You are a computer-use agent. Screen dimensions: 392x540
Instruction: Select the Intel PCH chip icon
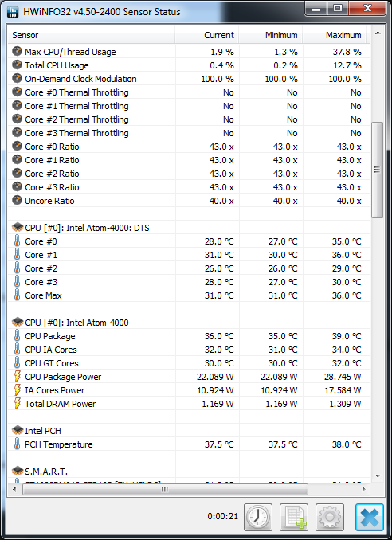tap(18, 430)
